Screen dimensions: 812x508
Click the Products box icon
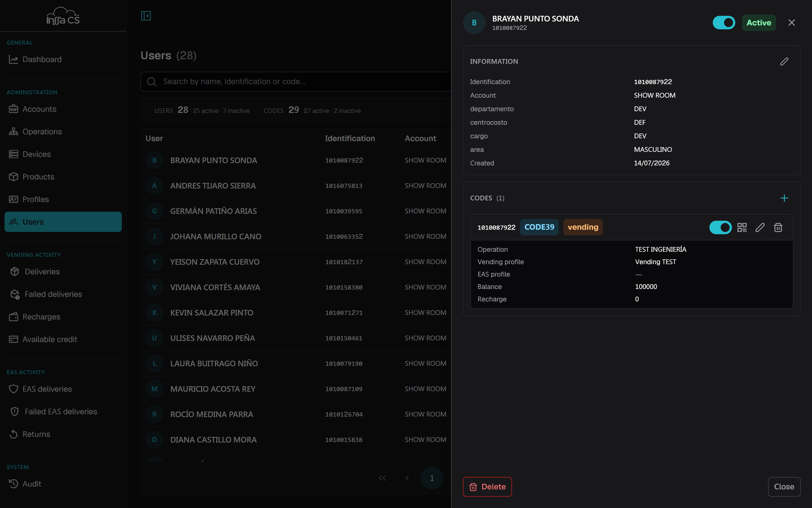coord(14,177)
